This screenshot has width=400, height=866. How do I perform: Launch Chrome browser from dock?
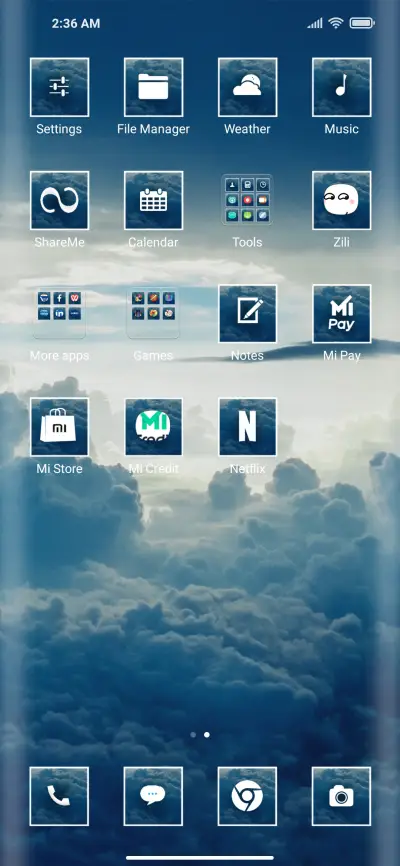point(248,796)
